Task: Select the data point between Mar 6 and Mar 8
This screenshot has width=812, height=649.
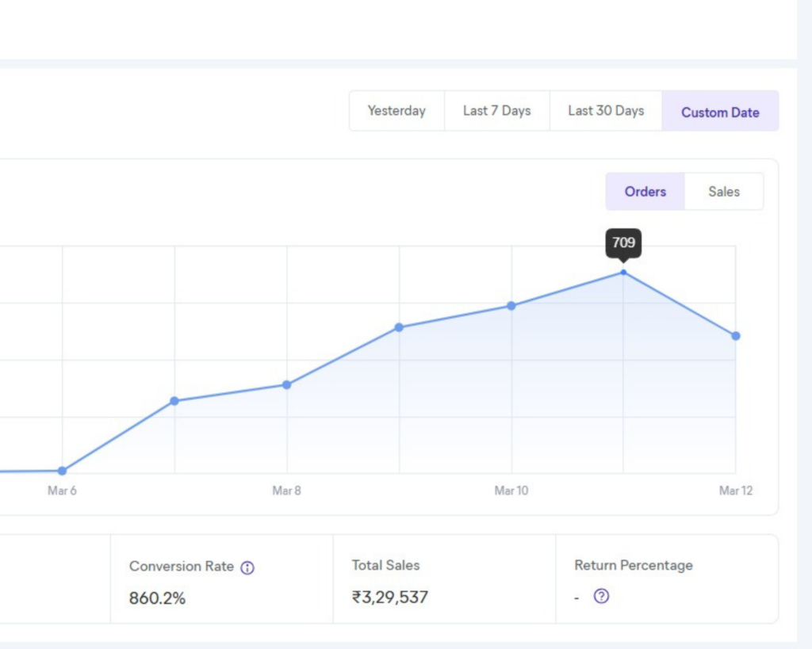Action: point(174,401)
